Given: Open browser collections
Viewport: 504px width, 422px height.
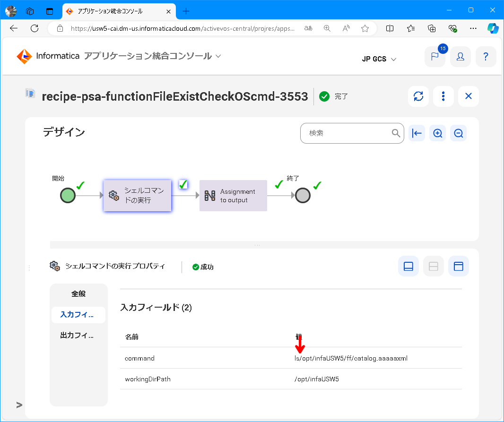Looking at the screenshot, I should [432, 28].
